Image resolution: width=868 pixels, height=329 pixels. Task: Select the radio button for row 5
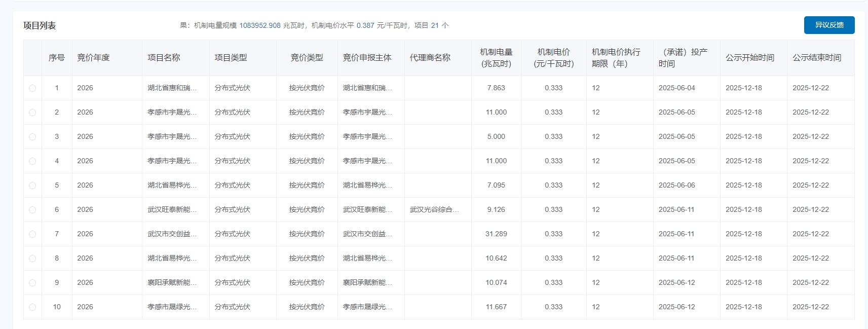pos(32,186)
